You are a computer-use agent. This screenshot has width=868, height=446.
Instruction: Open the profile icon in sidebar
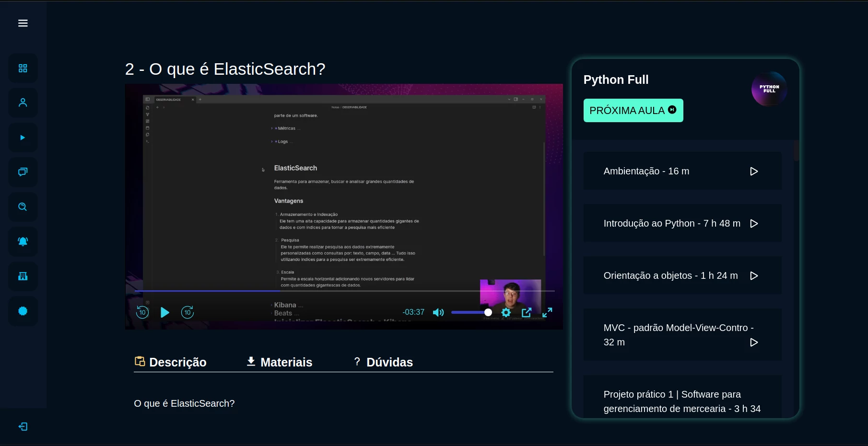(x=23, y=102)
